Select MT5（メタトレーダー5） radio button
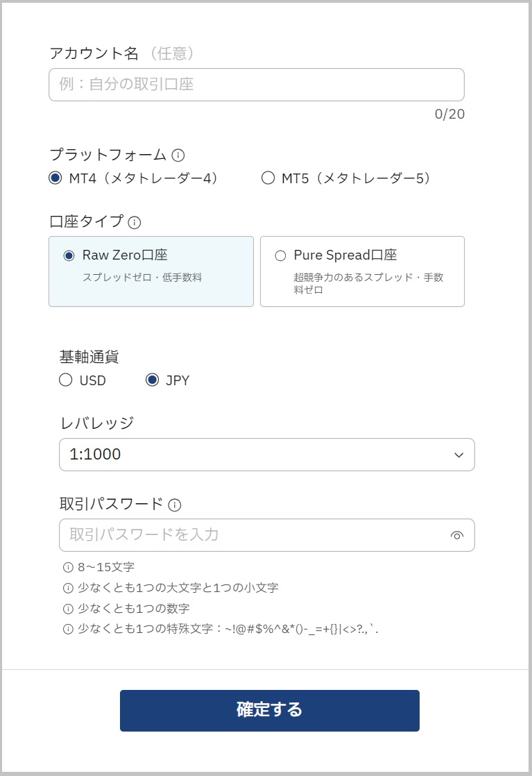The height and width of the screenshot is (776, 532). (x=268, y=178)
